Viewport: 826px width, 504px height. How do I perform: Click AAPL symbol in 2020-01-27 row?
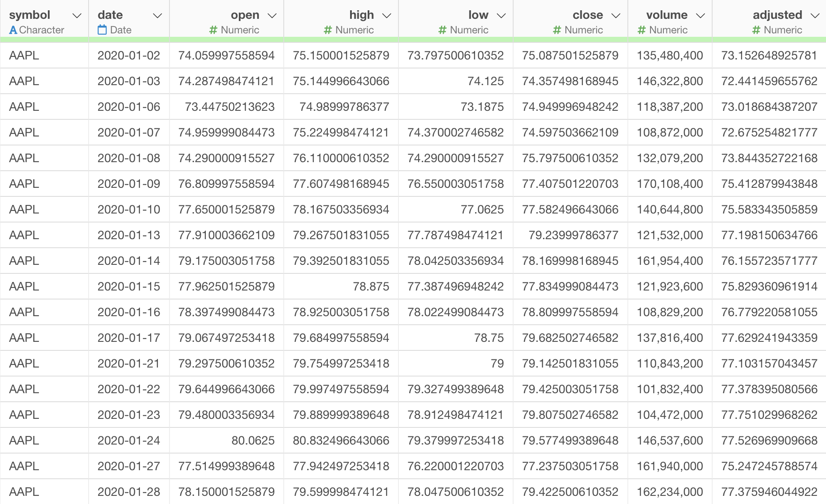point(24,466)
